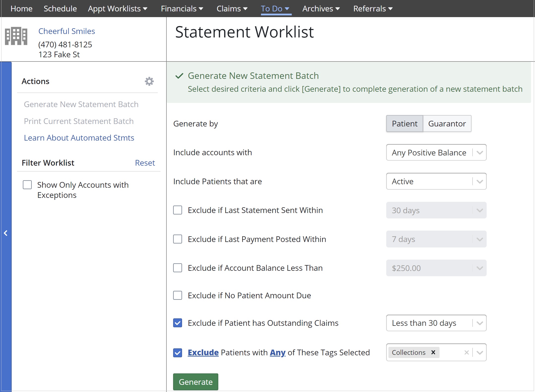Clear all tags in the tags field
This screenshot has width=535, height=392.
466,352
